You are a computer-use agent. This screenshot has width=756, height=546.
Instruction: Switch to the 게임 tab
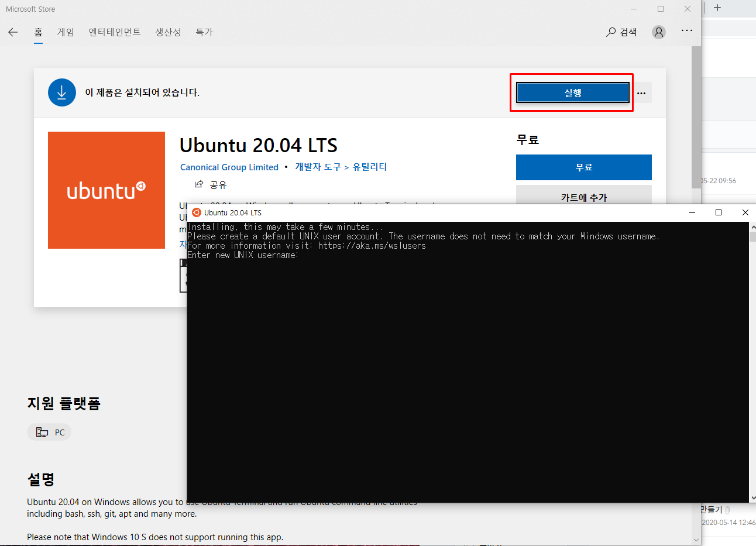coord(66,32)
